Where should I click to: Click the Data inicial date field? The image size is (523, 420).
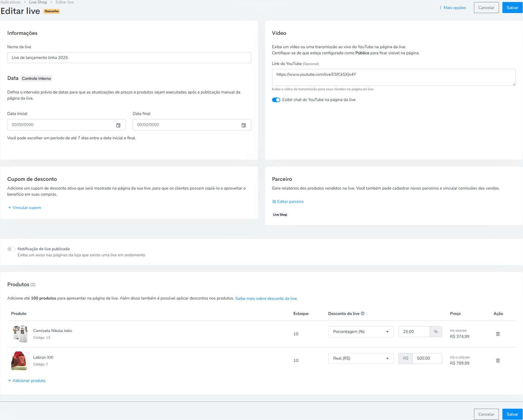pos(66,125)
